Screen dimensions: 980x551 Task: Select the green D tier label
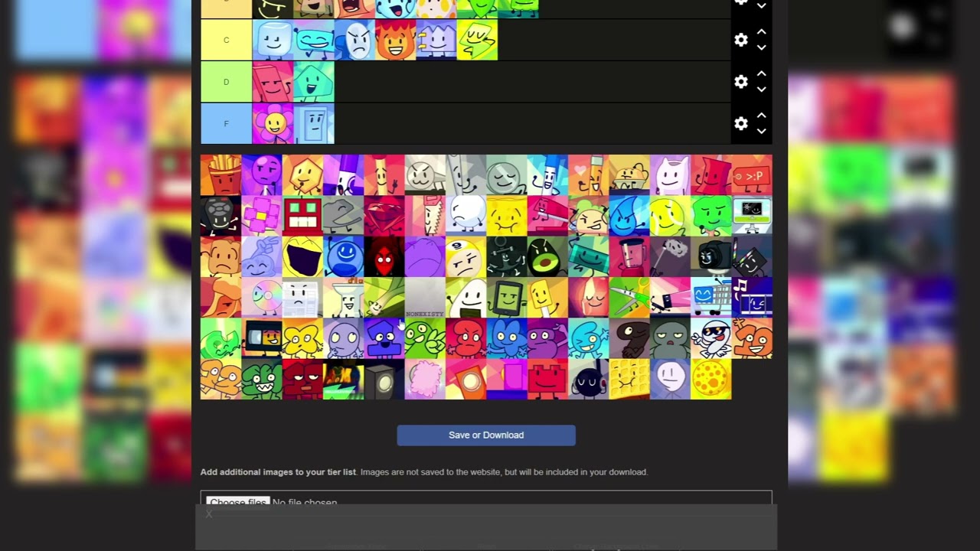pyautogui.click(x=226, y=82)
